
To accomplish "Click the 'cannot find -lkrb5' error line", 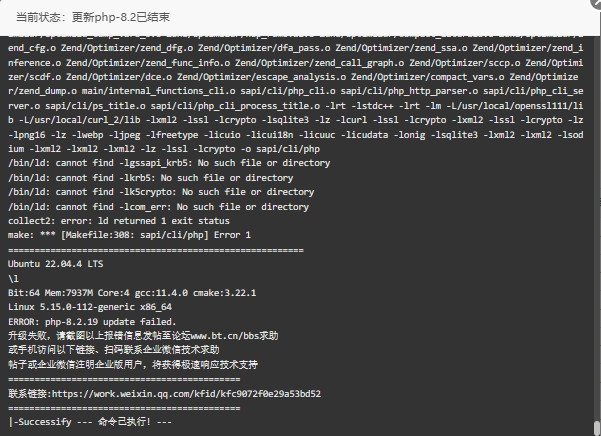I will [151, 178].
